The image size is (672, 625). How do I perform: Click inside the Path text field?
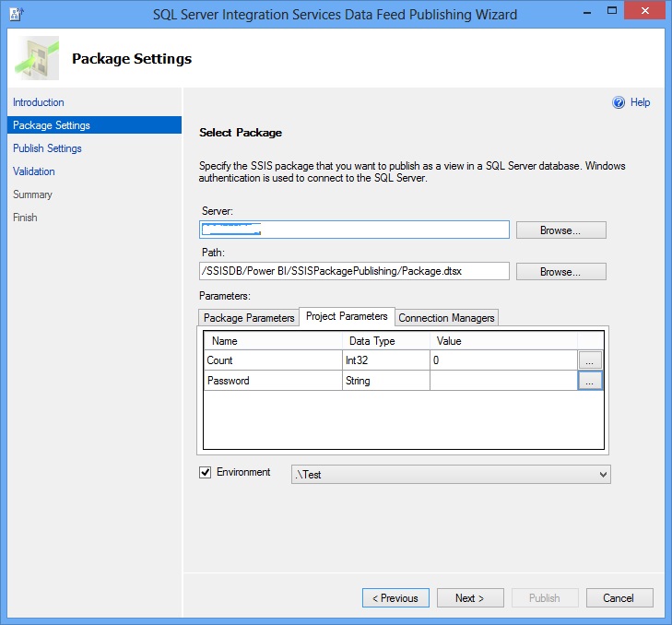(x=354, y=271)
